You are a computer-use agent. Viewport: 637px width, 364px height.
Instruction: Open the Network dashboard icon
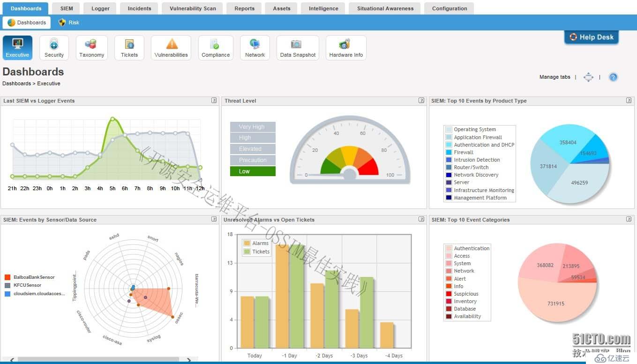[255, 48]
